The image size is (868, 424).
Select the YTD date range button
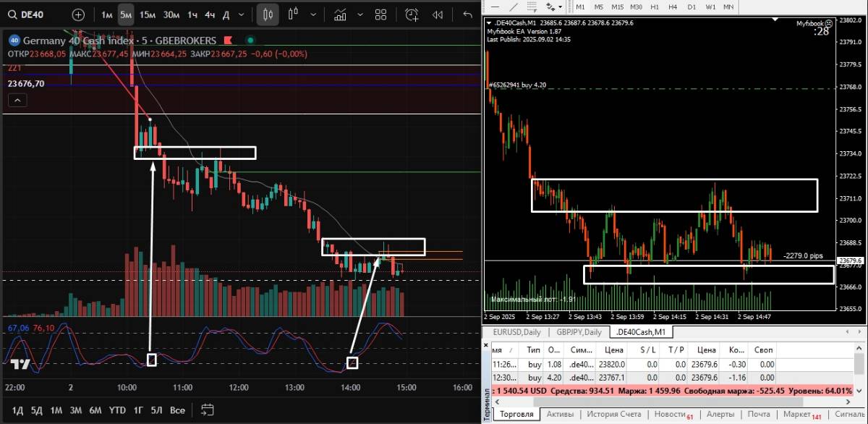coord(117,410)
